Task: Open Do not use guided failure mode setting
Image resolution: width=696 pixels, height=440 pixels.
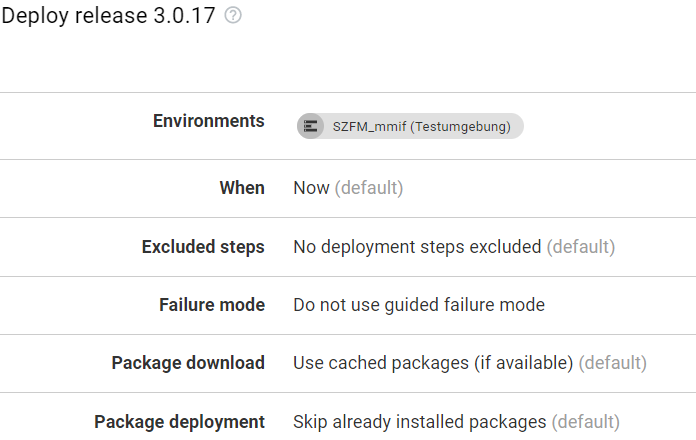Action: point(419,305)
